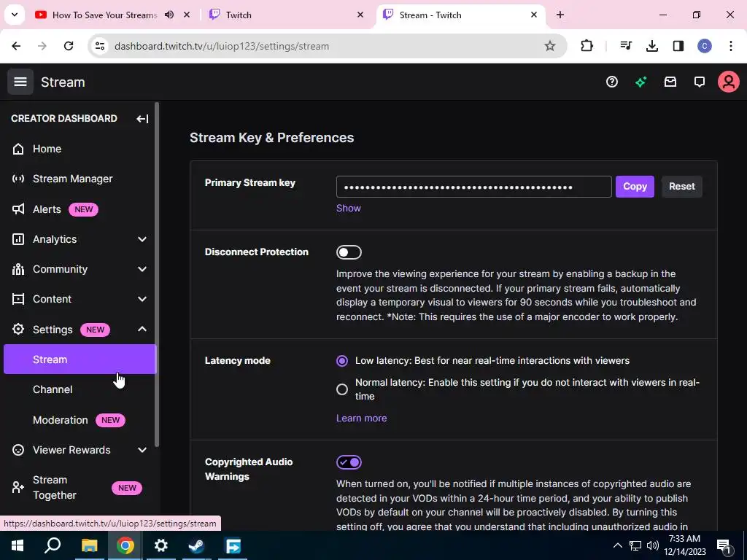Image resolution: width=747 pixels, height=560 pixels.
Task: Go back to previous page
Action: (x=16, y=46)
